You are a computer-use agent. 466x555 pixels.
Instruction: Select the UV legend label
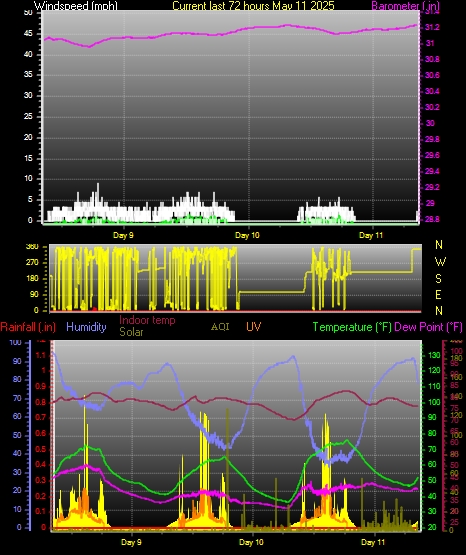(x=253, y=326)
